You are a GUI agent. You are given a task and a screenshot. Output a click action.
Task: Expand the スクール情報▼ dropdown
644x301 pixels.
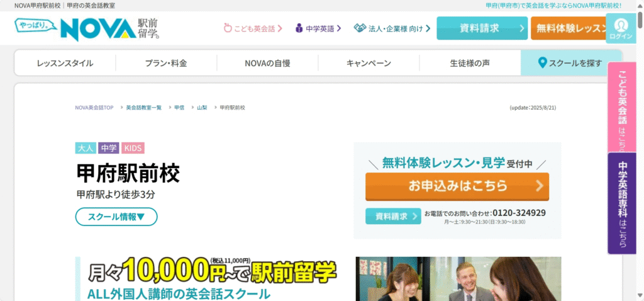pos(116,217)
